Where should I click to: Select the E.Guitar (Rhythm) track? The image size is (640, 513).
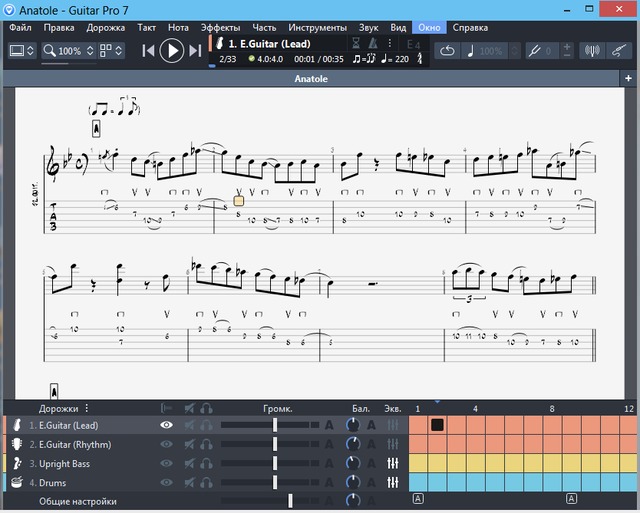[x=75, y=444]
